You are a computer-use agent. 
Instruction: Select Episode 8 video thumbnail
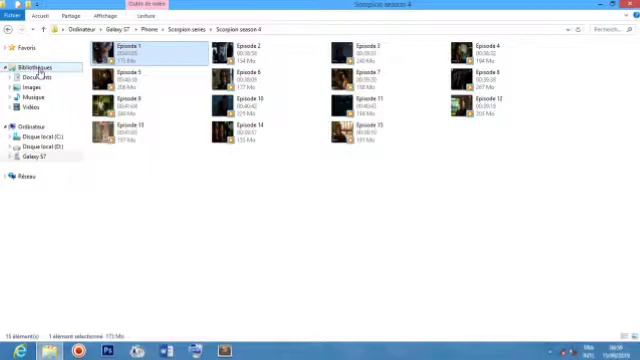462,79
